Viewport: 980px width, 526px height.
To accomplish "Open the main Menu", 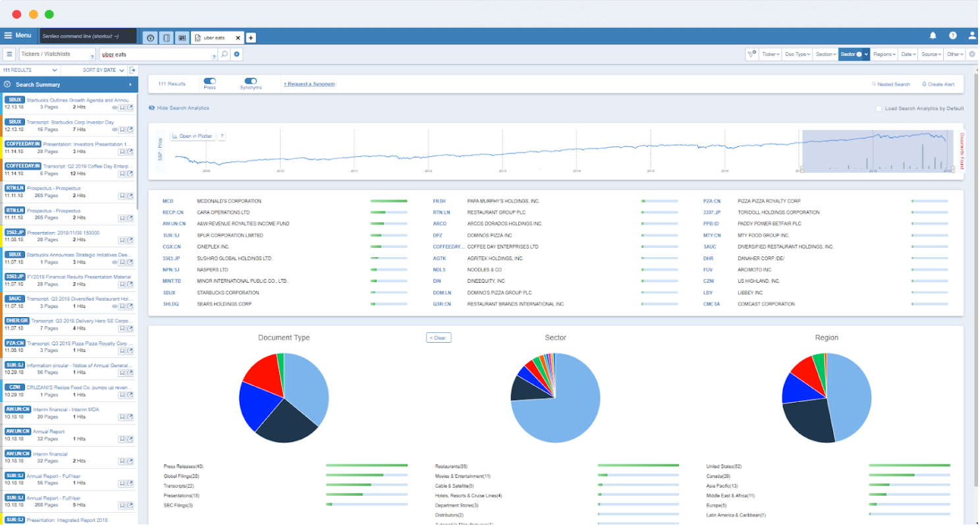I will tap(18, 36).
